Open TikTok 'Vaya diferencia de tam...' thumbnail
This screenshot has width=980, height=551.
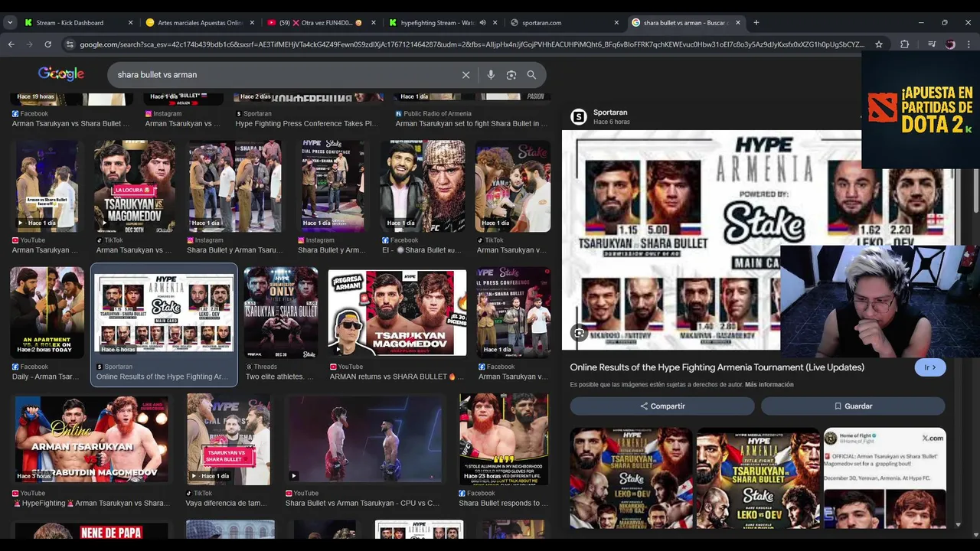point(228,439)
